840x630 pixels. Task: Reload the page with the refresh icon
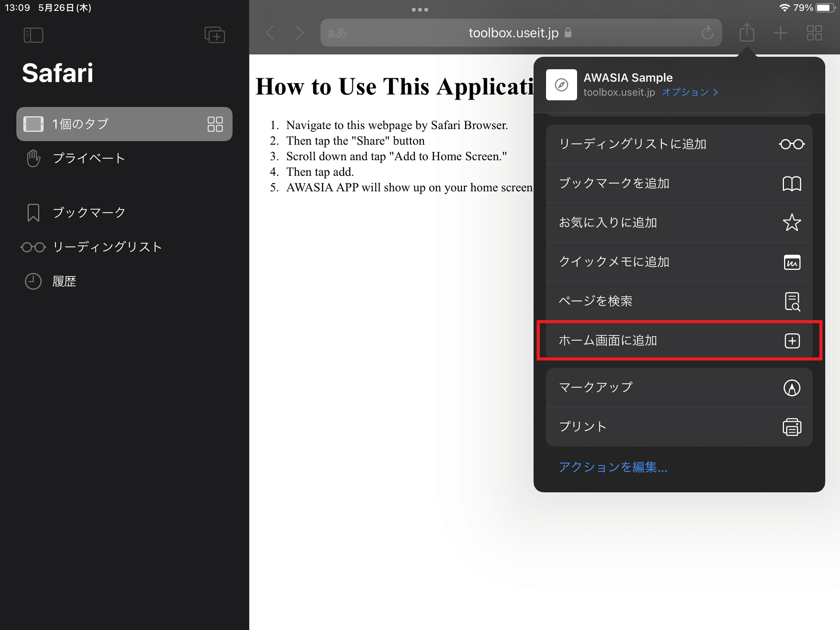tap(707, 33)
